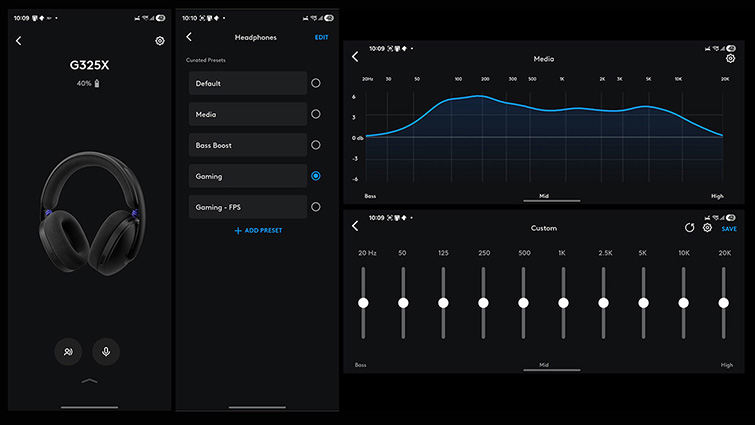Click the EDIT link in Headphones
755x425 pixels.
click(x=321, y=37)
